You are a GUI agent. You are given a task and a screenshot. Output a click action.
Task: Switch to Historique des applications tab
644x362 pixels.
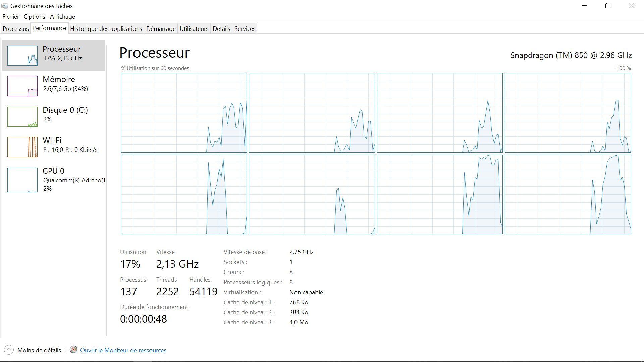coord(106,29)
